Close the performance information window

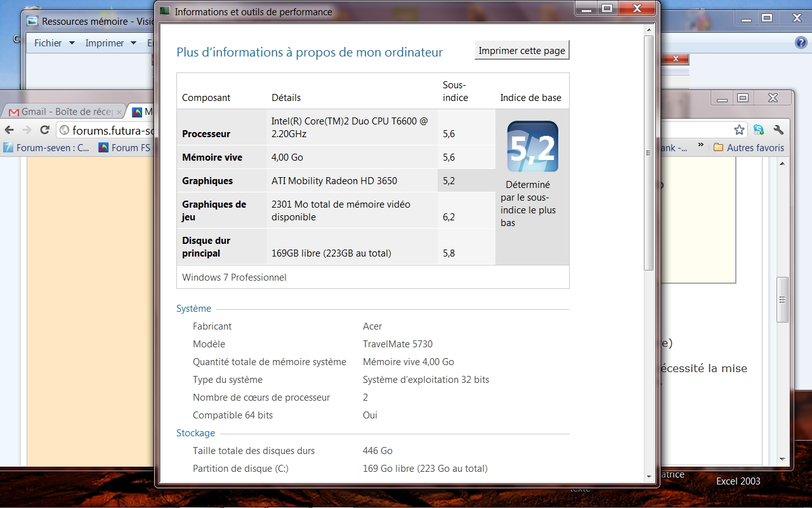[x=636, y=8]
